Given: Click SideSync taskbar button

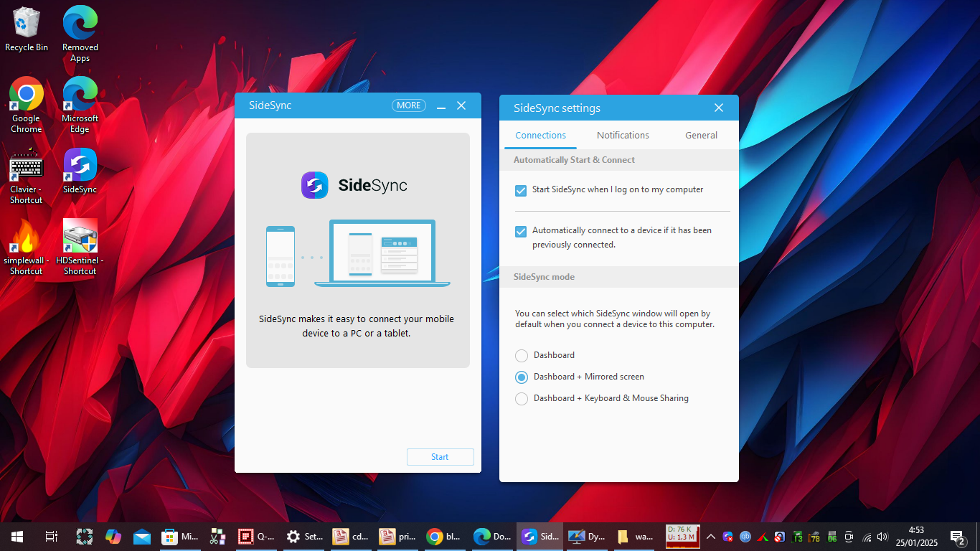Looking at the screenshot, I should pos(540,536).
